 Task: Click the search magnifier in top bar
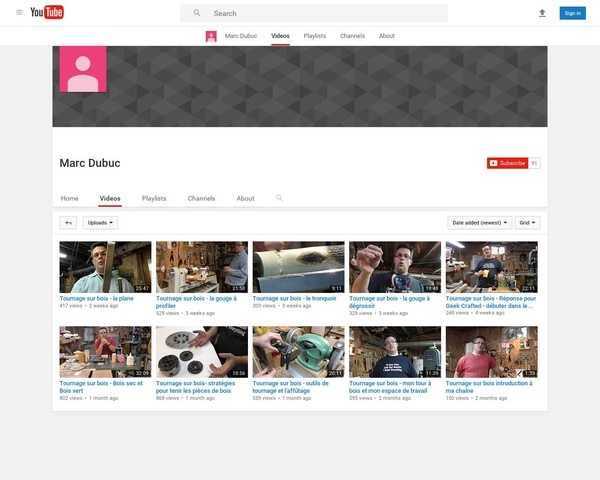[x=197, y=13]
